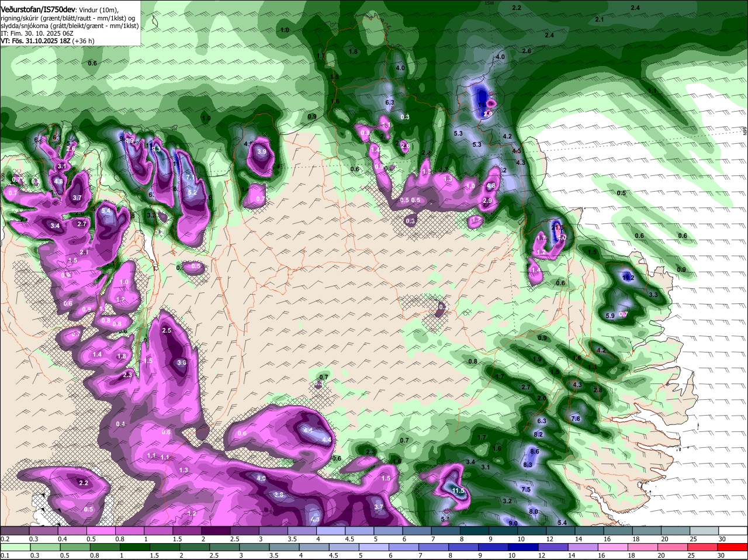Select the map value 3.9
The image size is (748, 560).
262,151
